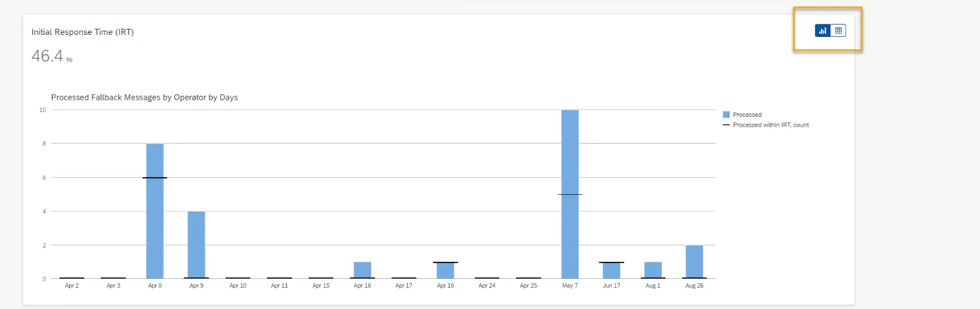Click the 'May 7' axis label
This screenshot has width=980, height=309.
click(570, 286)
